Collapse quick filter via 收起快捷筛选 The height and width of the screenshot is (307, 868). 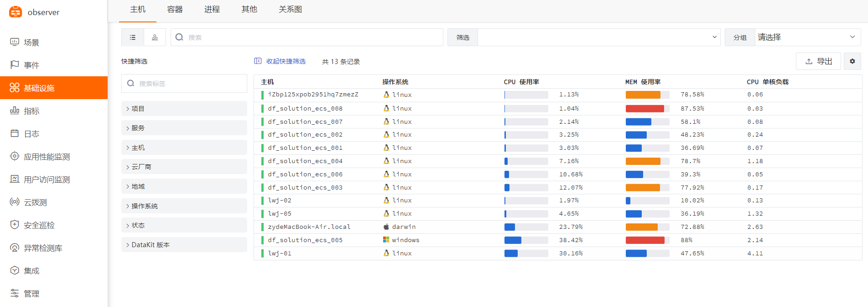pyautogui.click(x=281, y=61)
